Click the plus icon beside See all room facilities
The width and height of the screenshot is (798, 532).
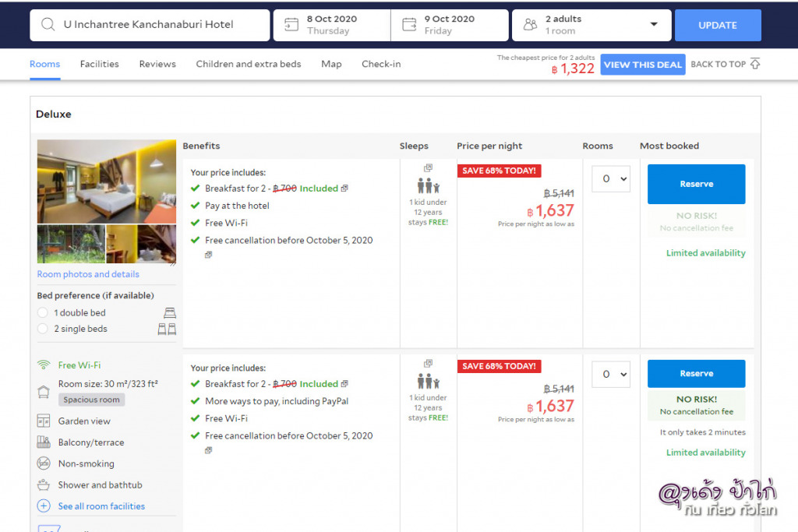pyautogui.click(x=44, y=506)
